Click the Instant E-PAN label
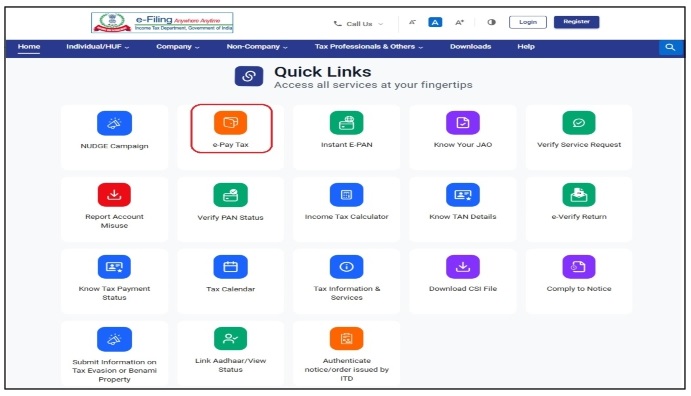 [346, 144]
